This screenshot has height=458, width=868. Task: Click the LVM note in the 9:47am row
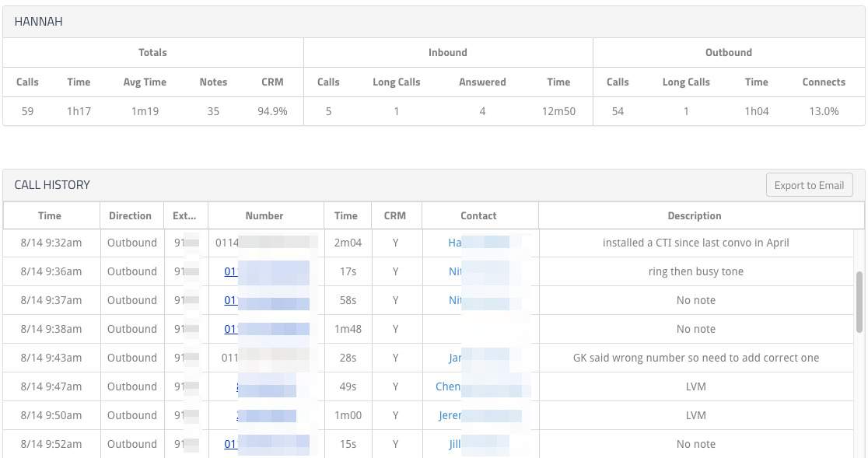(696, 386)
